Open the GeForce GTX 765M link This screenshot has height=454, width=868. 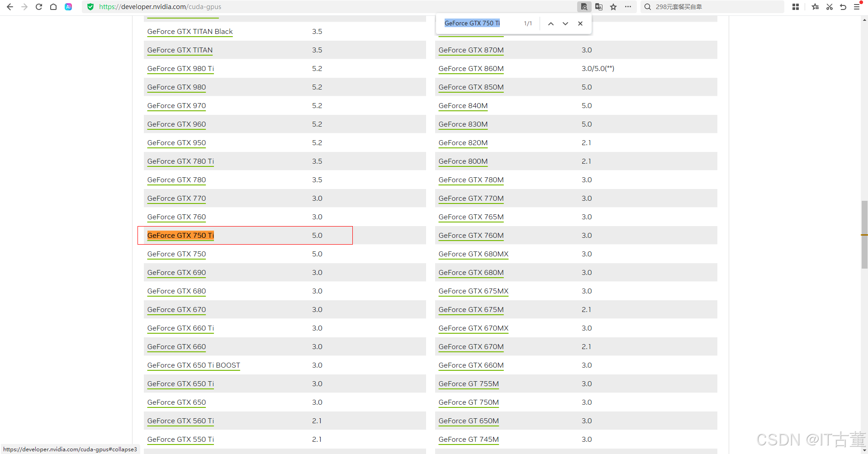pos(471,217)
